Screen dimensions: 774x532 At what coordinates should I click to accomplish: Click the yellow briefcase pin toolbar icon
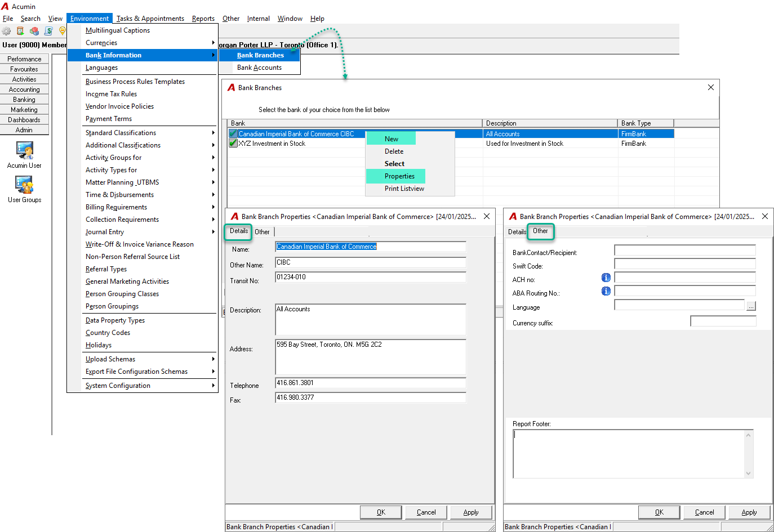pos(62,31)
